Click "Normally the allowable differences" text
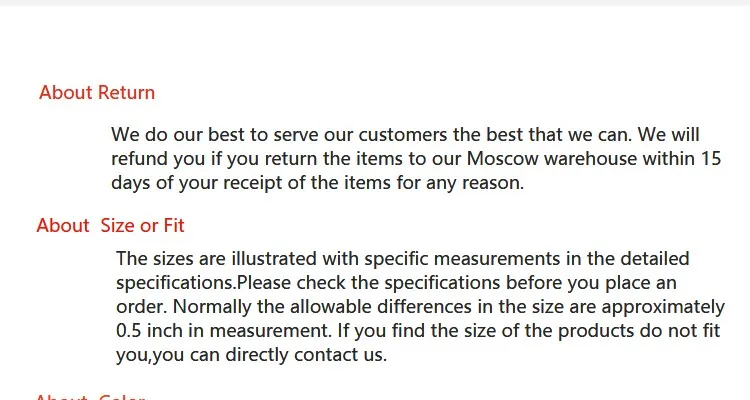 point(322,307)
